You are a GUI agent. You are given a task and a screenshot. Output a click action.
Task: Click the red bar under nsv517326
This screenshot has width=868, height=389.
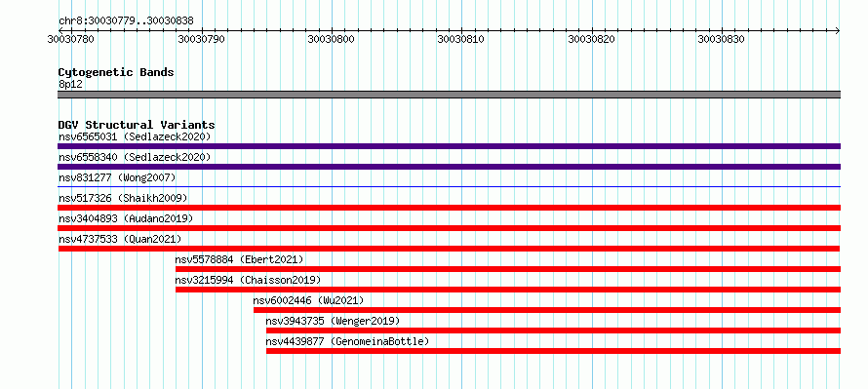point(449,208)
